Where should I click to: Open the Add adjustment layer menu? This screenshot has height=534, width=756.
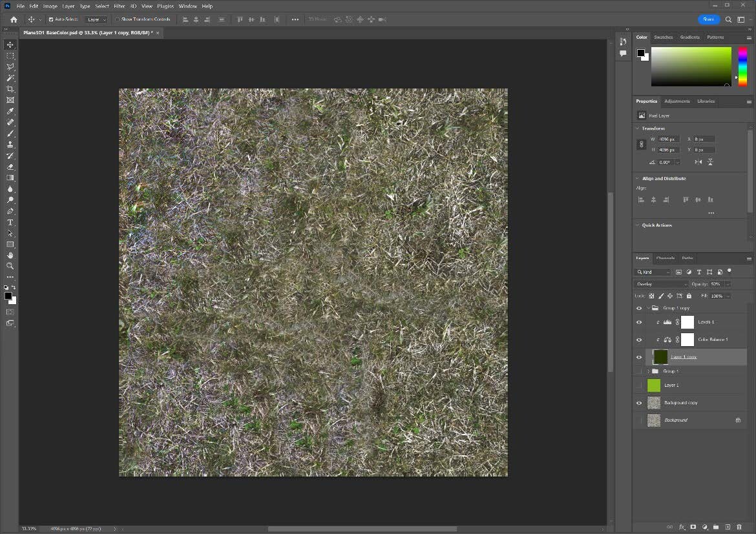point(704,527)
